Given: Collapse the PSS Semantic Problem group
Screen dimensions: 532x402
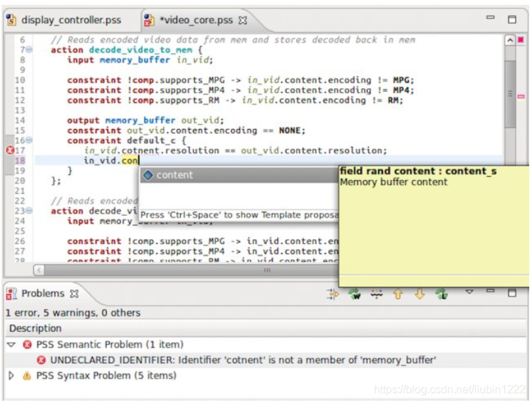Looking at the screenshot, I should [x=11, y=345].
